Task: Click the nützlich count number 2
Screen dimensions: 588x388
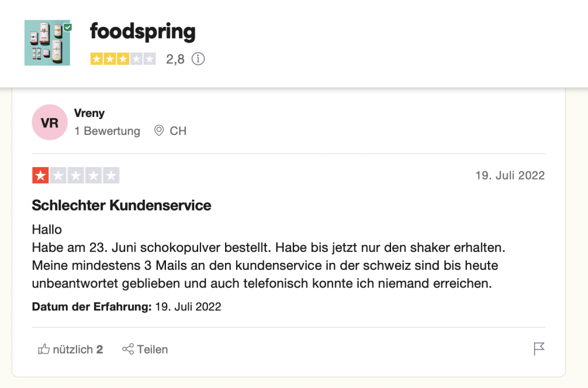Action: point(99,350)
